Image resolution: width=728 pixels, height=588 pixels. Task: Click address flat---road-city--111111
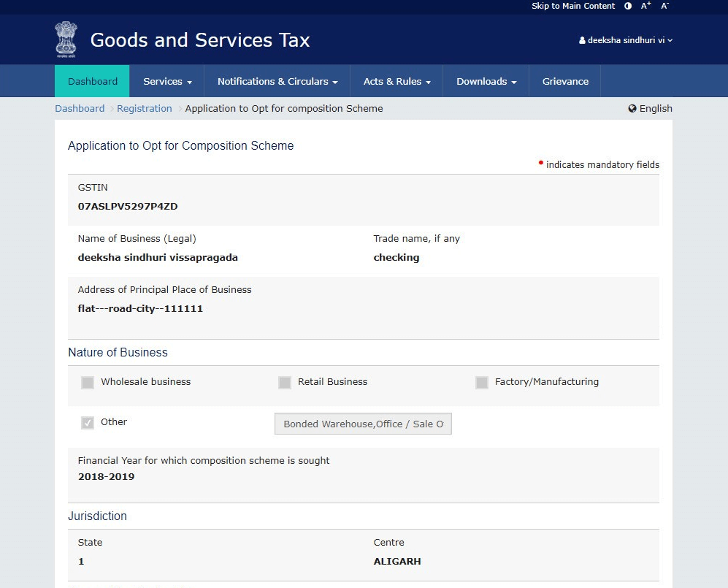click(x=140, y=308)
